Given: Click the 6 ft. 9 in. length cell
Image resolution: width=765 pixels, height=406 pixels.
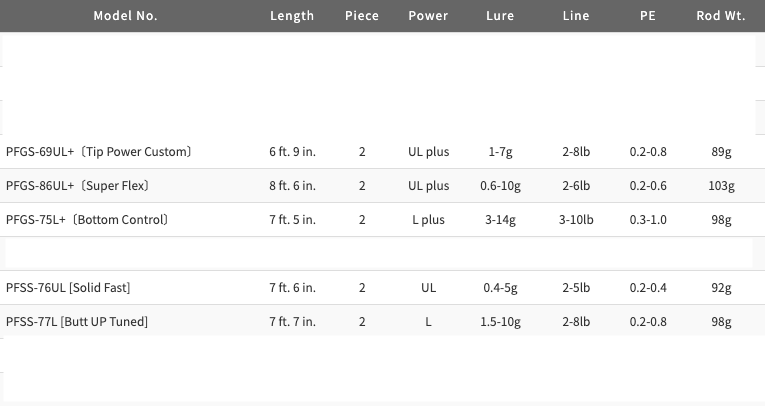Looking at the screenshot, I should (x=292, y=152).
